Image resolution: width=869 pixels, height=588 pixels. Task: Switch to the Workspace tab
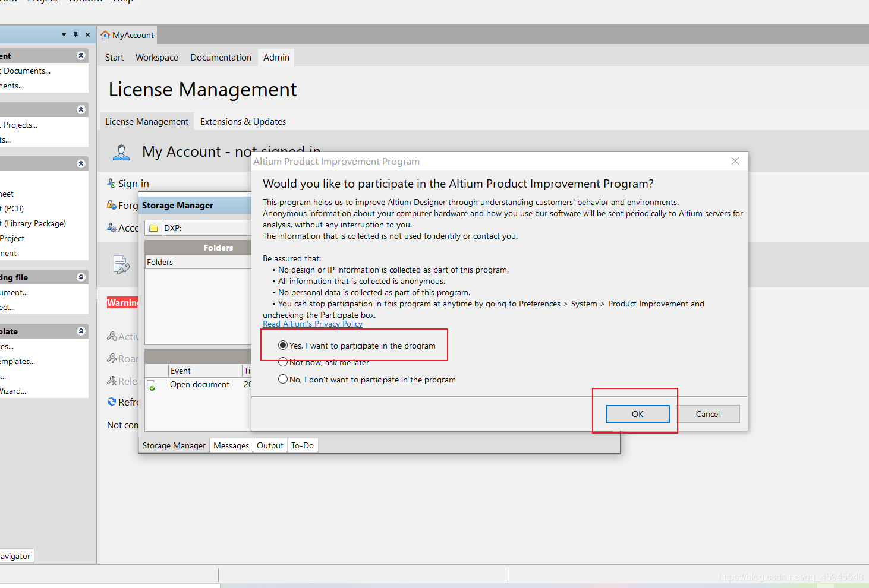(x=157, y=58)
